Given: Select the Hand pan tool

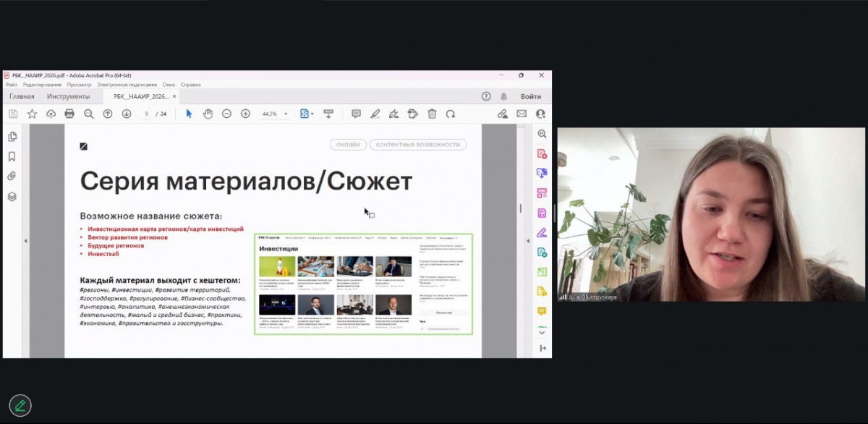Looking at the screenshot, I should [x=208, y=114].
